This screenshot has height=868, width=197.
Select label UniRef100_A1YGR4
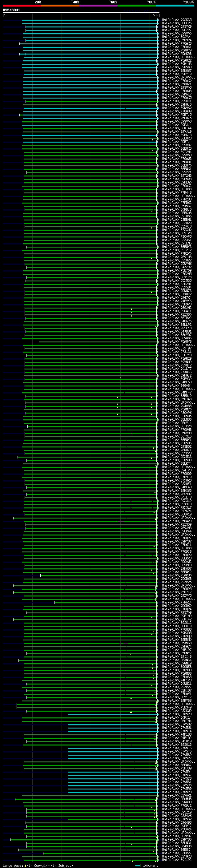tap(177, 511)
